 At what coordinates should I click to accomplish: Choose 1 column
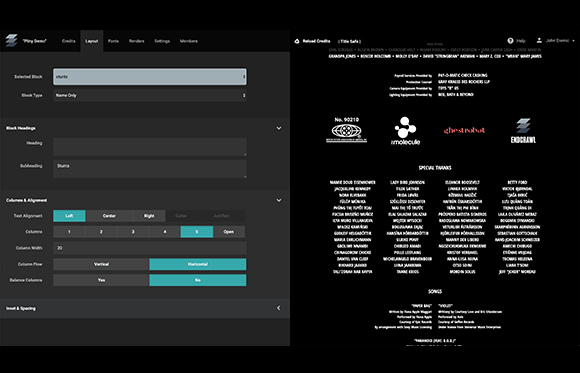[69, 232]
